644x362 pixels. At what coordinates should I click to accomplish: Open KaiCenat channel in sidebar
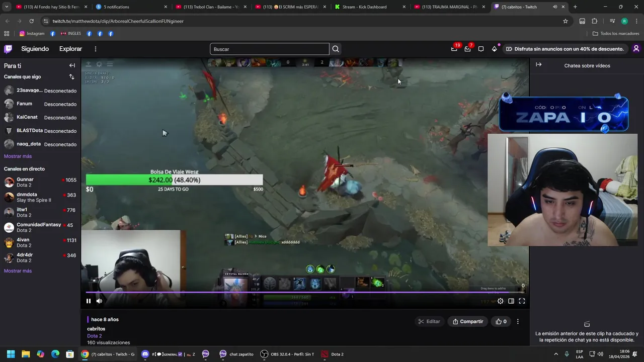[40, 117]
